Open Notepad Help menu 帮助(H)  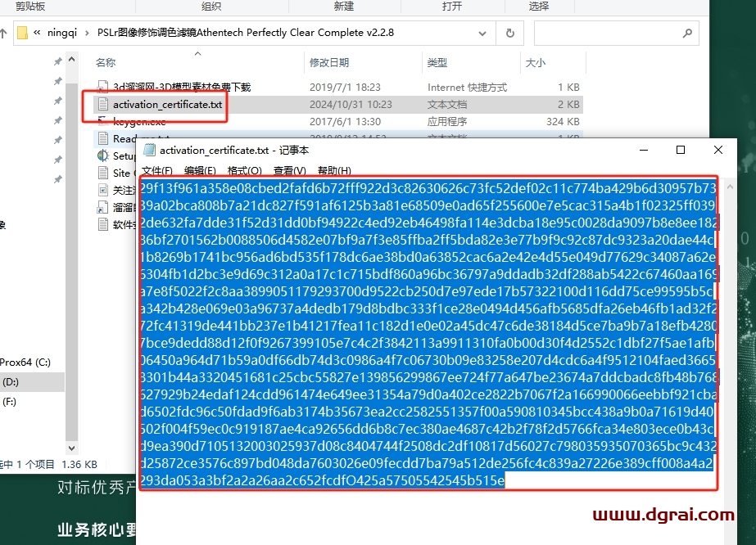pyautogui.click(x=334, y=170)
